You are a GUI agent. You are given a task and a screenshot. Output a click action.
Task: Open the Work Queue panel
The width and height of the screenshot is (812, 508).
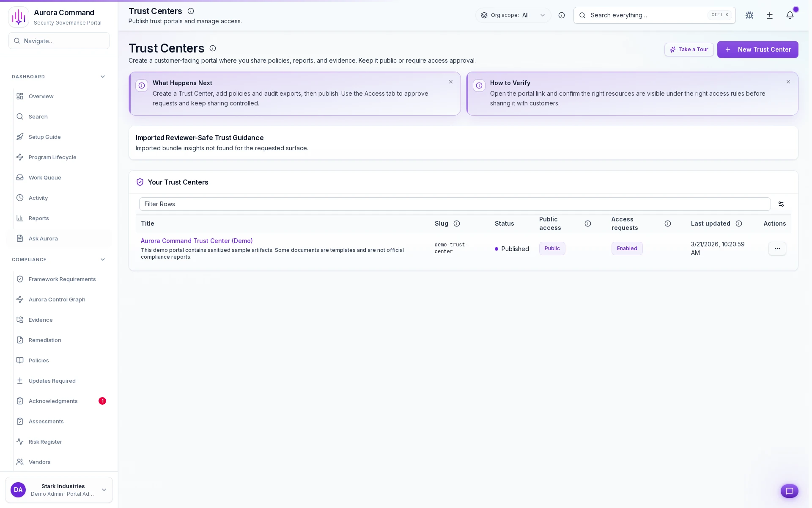(x=44, y=177)
